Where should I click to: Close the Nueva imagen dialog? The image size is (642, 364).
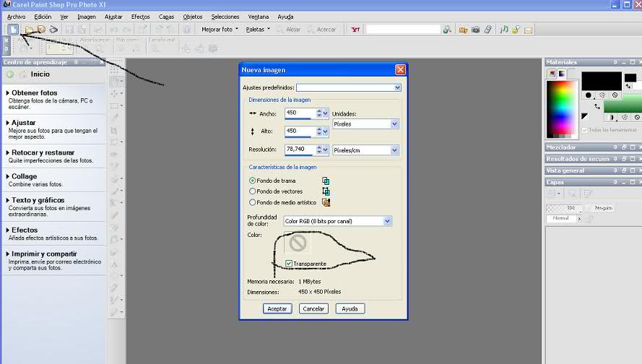click(400, 70)
